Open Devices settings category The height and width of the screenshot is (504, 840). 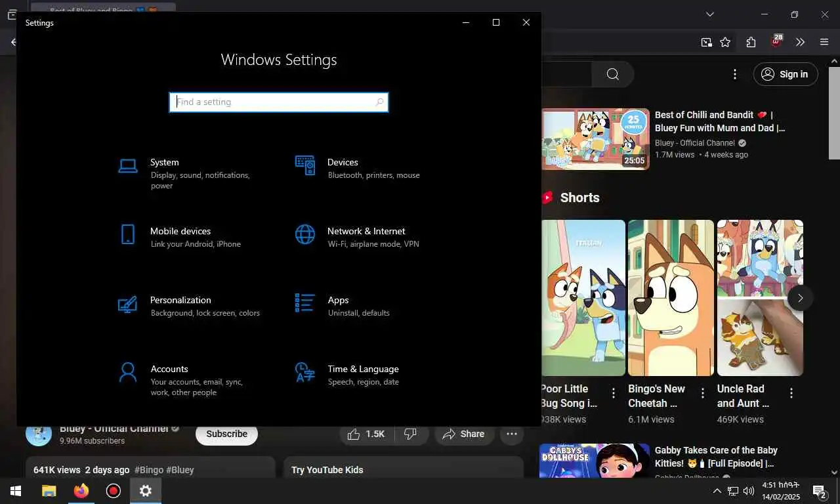(367, 168)
